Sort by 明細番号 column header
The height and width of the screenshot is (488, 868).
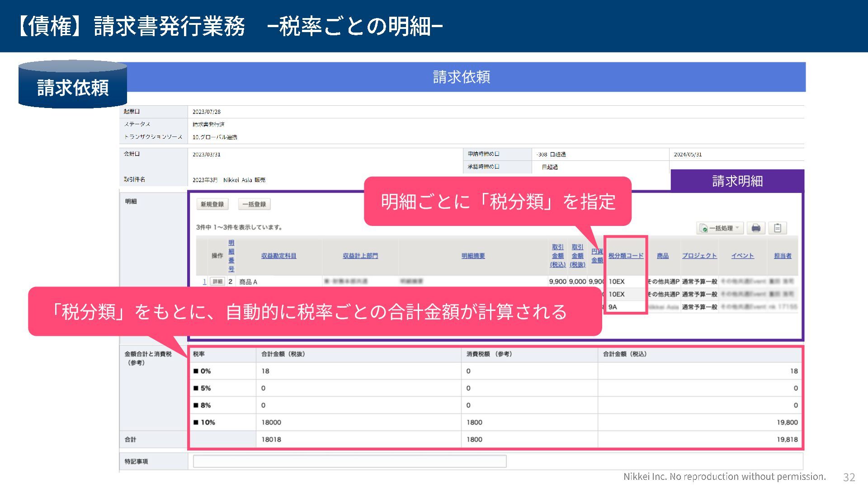[231, 256]
